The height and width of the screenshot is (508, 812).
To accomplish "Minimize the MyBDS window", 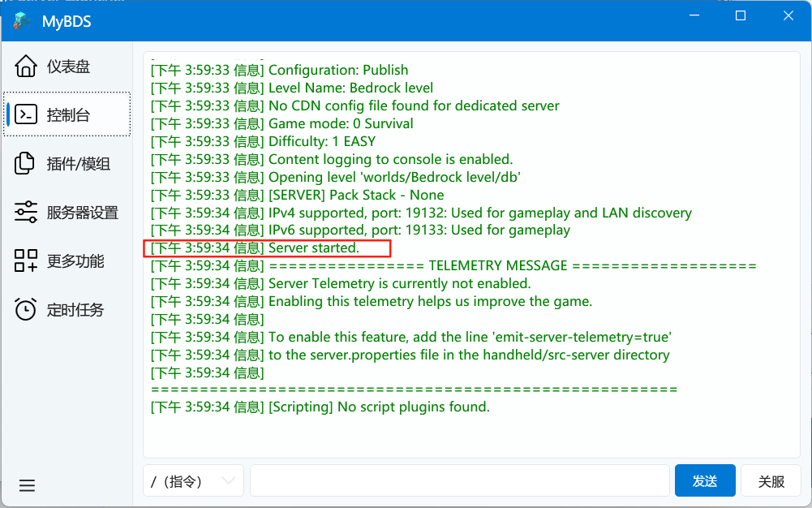I will (x=693, y=16).
